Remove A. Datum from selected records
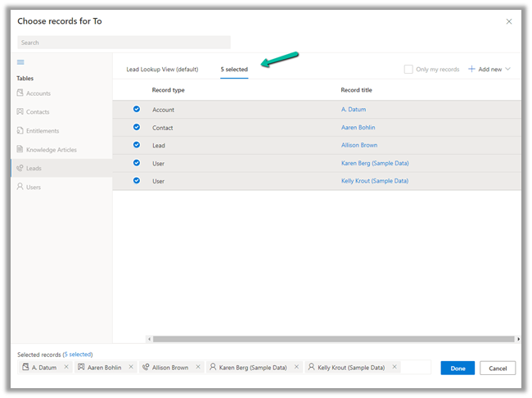Screen dimensions: 532x398 (66, 368)
